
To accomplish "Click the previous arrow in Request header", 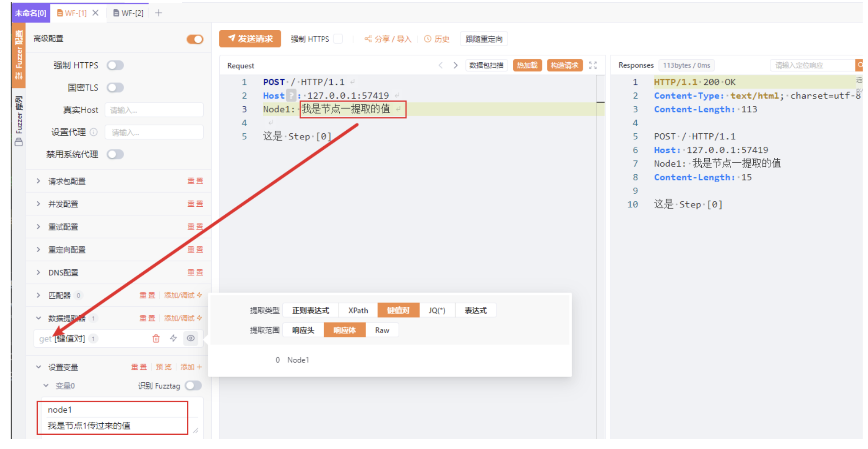I will tap(440, 65).
